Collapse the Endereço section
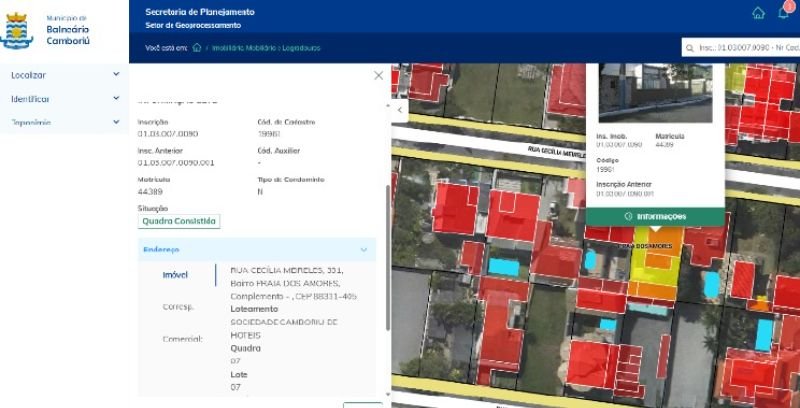 (363, 249)
